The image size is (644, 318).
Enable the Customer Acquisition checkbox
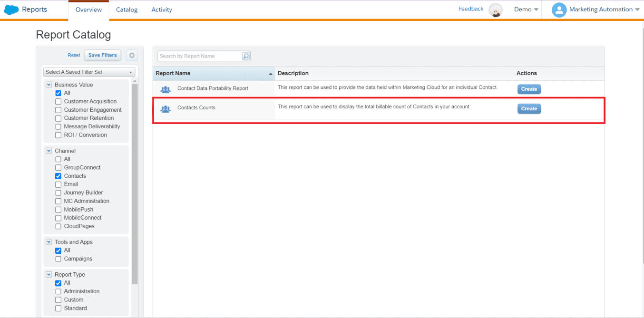[x=59, y=102]
